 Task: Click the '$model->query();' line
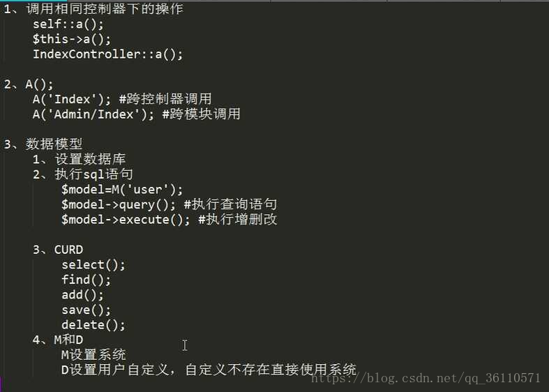click(169, 204)
